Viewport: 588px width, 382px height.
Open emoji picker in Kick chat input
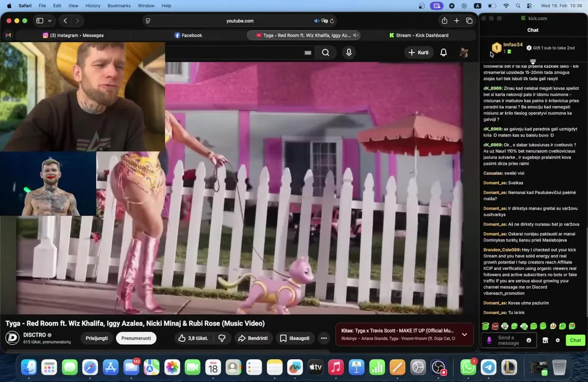[x=529, y=340]
